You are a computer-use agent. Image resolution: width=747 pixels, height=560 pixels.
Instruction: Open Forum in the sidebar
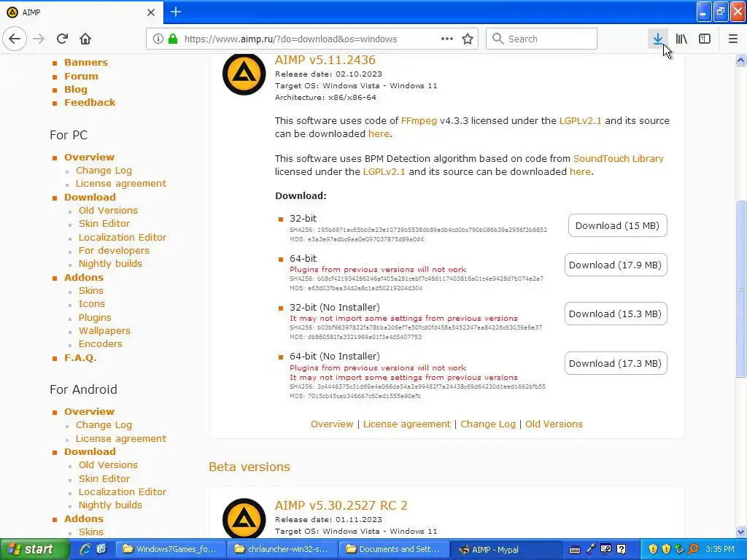(81, 76)
